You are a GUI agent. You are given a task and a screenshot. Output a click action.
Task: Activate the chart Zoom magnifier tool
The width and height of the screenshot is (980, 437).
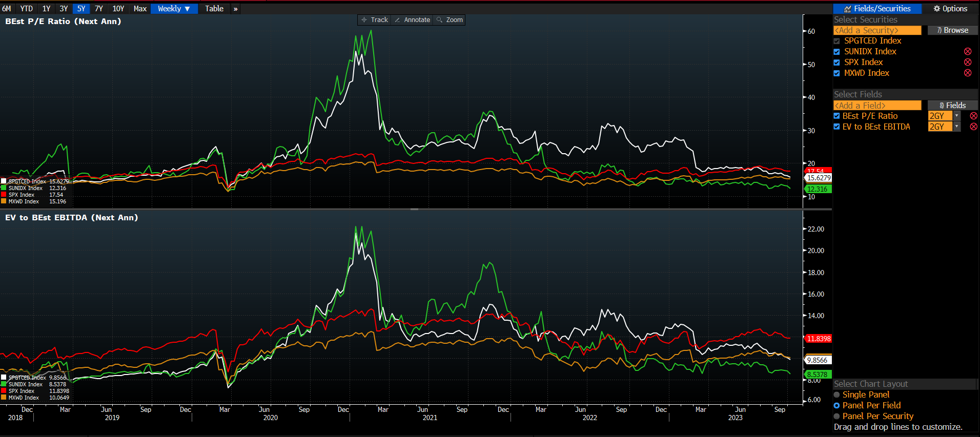pyautogui.click(x=450, y=20)
